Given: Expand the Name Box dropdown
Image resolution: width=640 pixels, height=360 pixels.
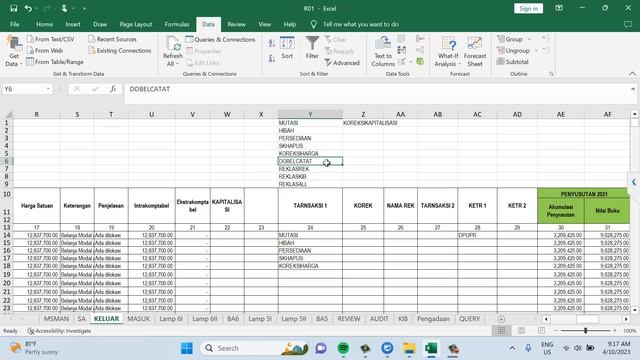Looking at the screenshot, I should [x=48, y=89].
